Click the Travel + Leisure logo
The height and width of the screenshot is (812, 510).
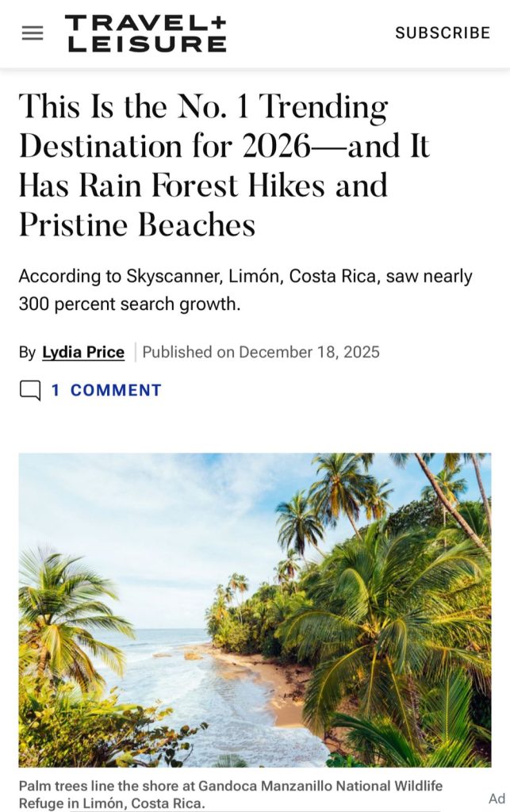pos(146,33)
